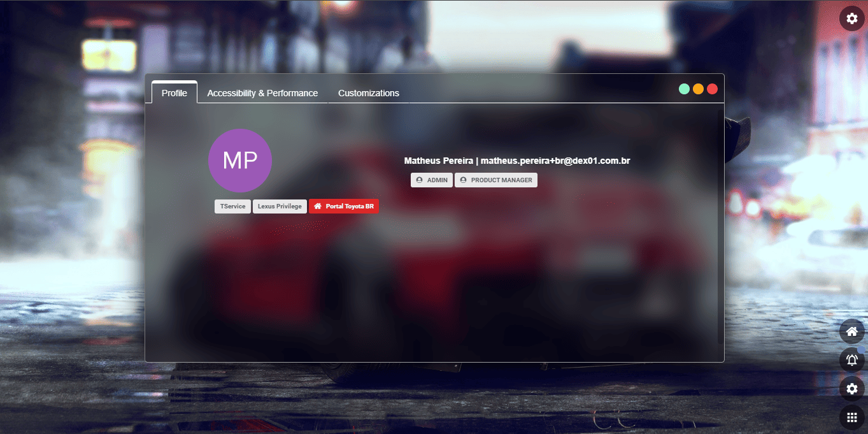The width and height of the screenshot is (868, 434).
Task: Switch to the Profile tab
Action: (174, 93)
